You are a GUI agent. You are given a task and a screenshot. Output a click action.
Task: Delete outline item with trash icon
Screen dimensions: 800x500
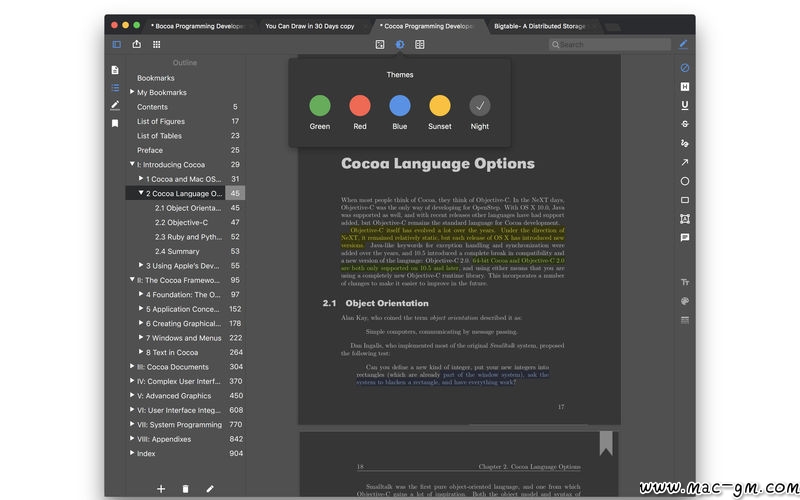coord(185,489)
